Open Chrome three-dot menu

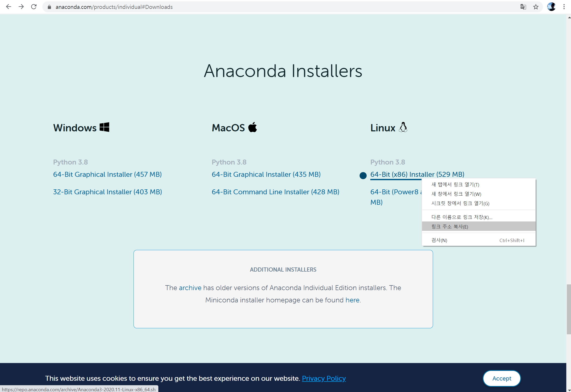(564, 7)
